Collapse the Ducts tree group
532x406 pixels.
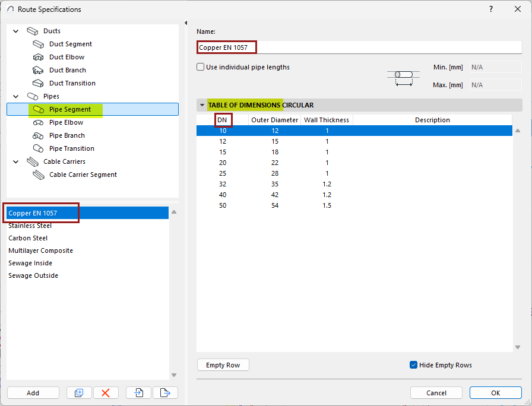[15, 31]
